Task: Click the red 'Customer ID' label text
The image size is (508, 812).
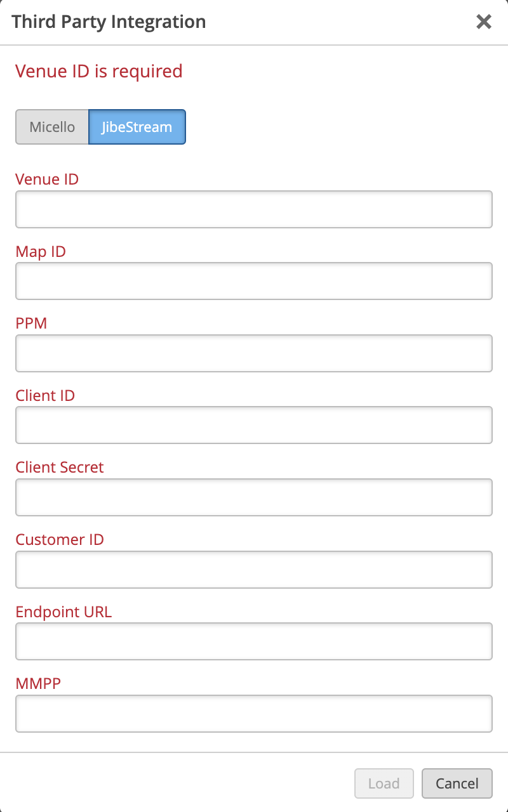Action: [60, 540]
